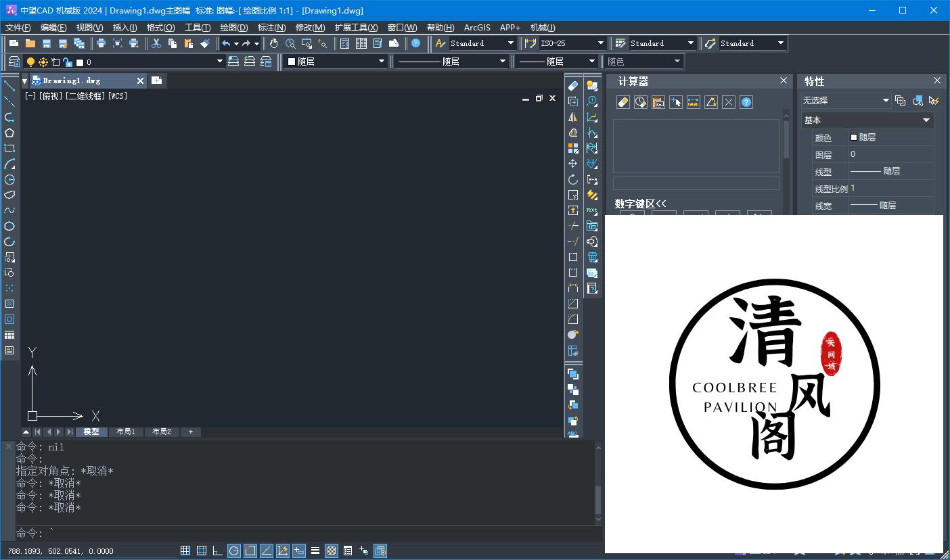Viewport: 950px width, 560px height.
Task: Open the lineweight 随层 dropdown
Action: (556, 62)
